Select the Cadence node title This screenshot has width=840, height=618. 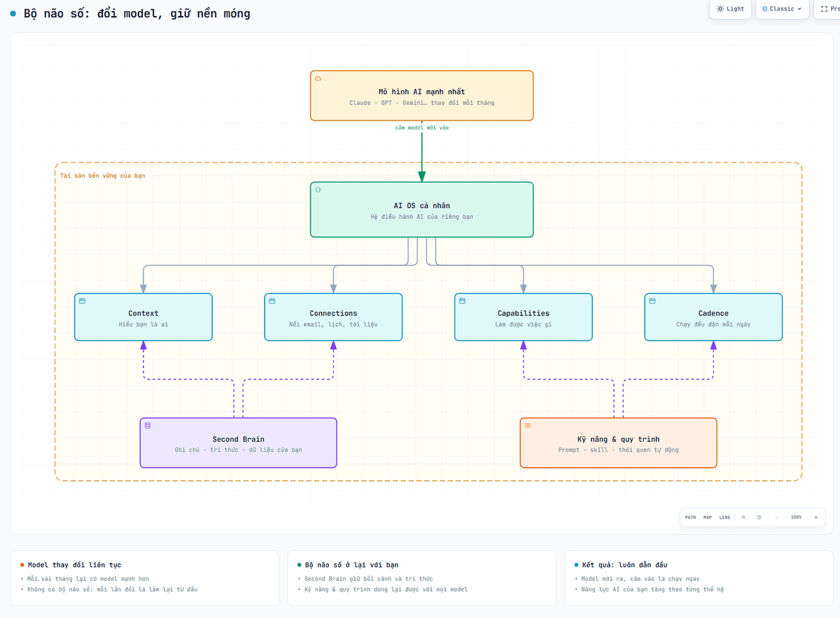click(x=713, y=314)
